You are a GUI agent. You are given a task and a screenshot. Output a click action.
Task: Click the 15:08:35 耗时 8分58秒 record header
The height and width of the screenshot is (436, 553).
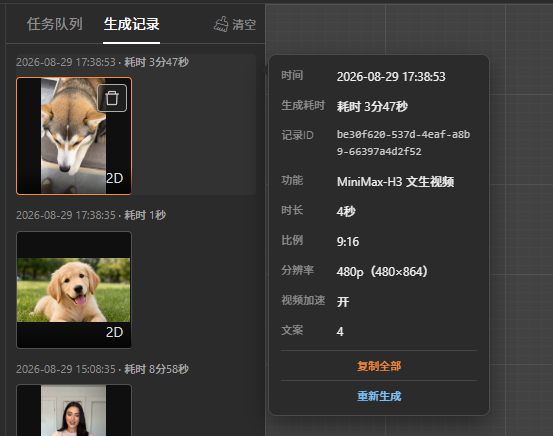(102, 369)
